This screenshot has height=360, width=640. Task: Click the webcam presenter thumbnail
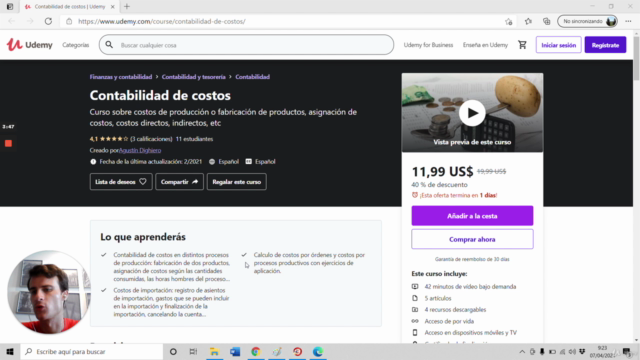[x=48, y=292]
